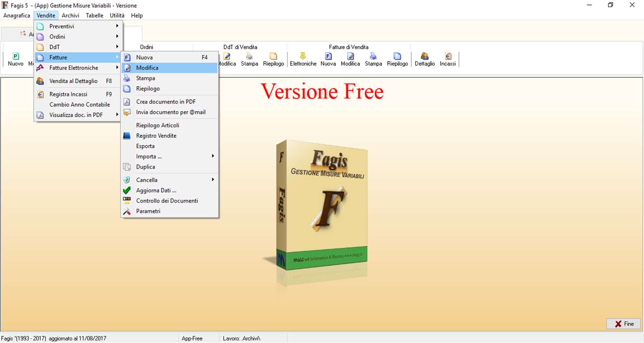Choose Stampa in the Fatture submenu
The height and width of the screenshot is (343, 644).
169,78
